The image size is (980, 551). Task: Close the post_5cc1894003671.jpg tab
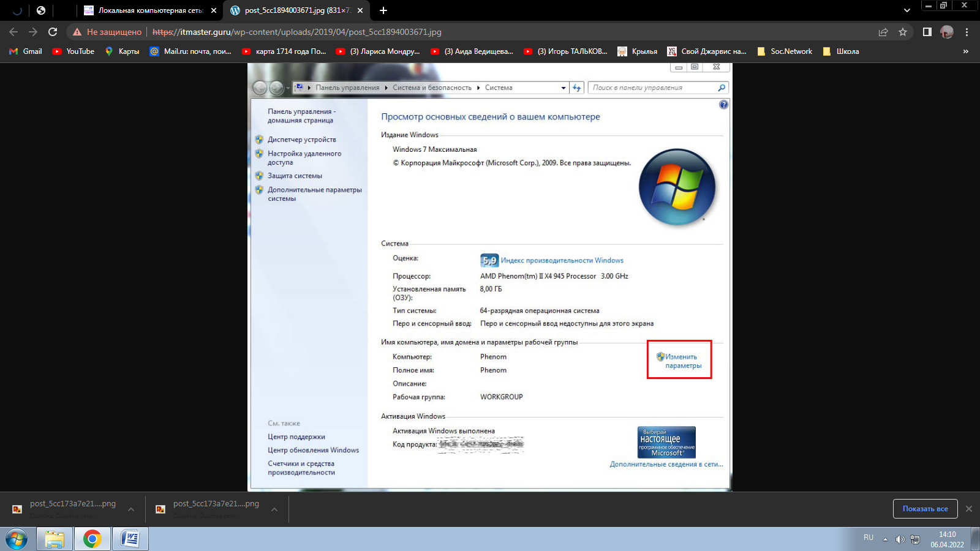coord(360,10)
